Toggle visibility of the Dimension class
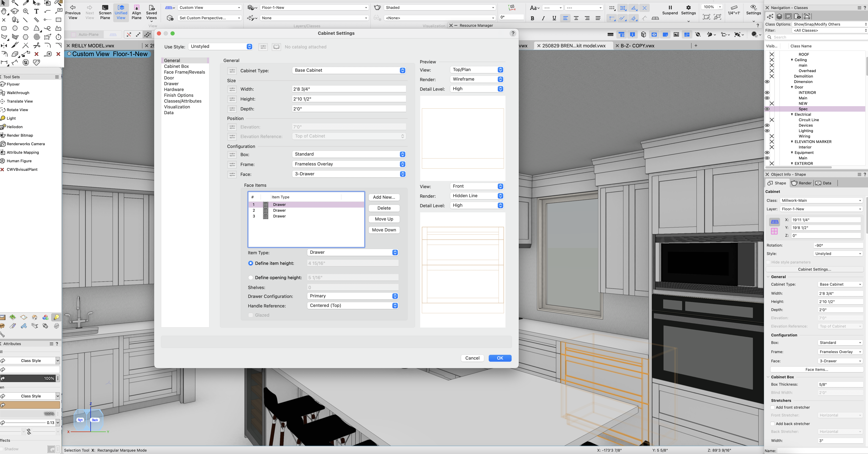This screenshot has height=454, width=868. tap(767, 82)
